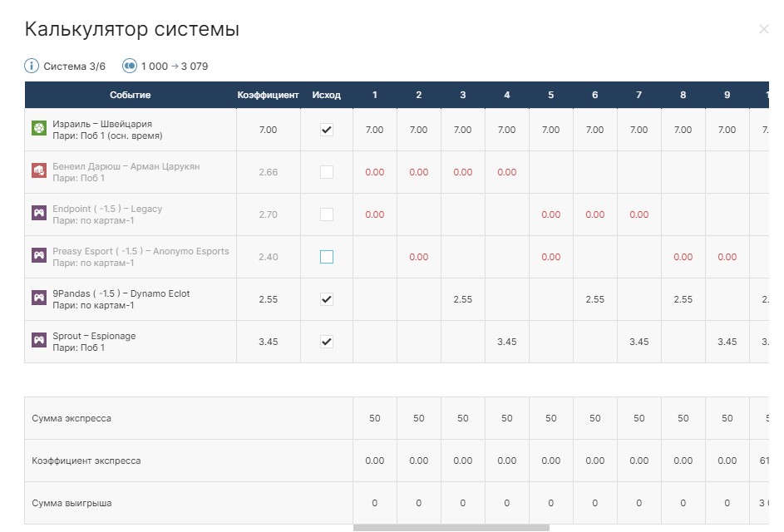Image resolution: width=784 pixels, height=532 pixels.
Task: Click column header 9
Action: click(727, 95)
